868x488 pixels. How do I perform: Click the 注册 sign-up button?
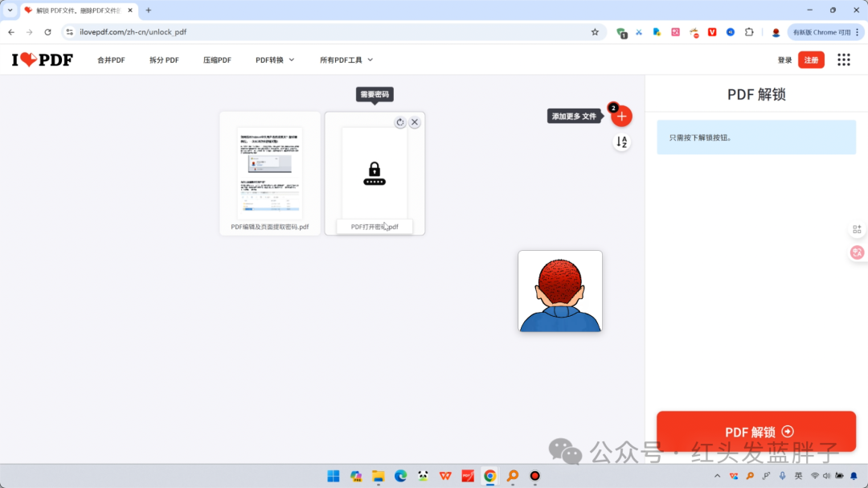coord(811,60)
